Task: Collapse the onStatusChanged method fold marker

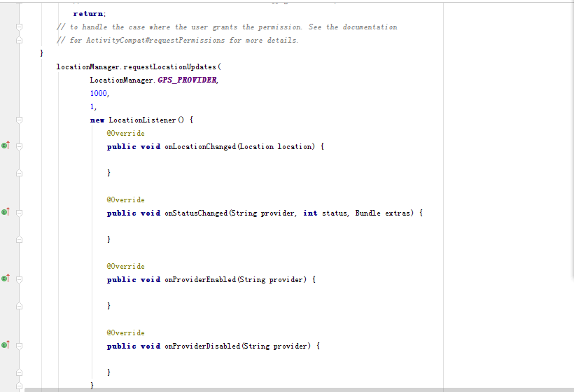Action: tap(20, 213)
